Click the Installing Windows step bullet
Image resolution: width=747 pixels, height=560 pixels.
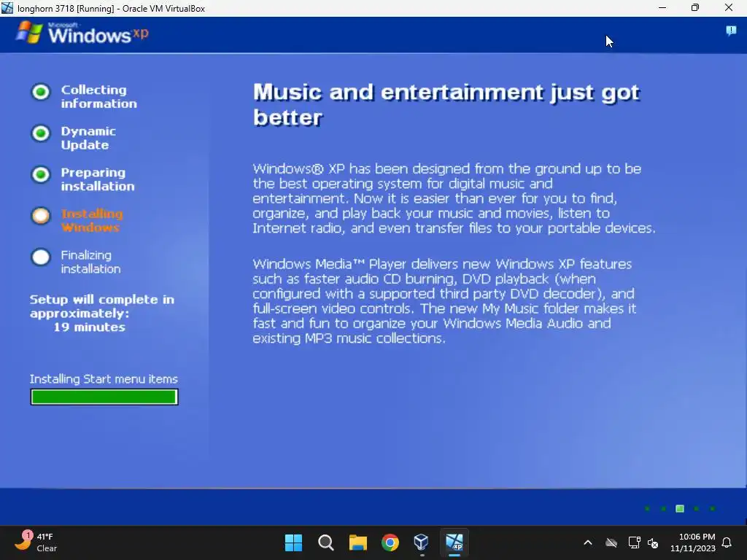41,216
